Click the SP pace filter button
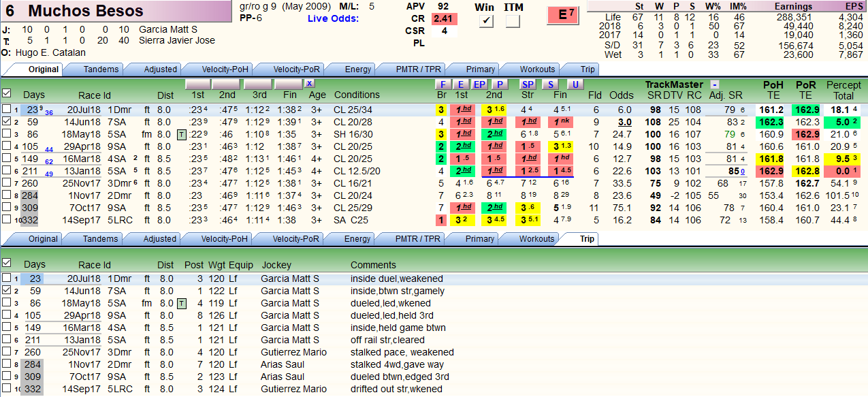The image size is (868, 397). [528, 84]
